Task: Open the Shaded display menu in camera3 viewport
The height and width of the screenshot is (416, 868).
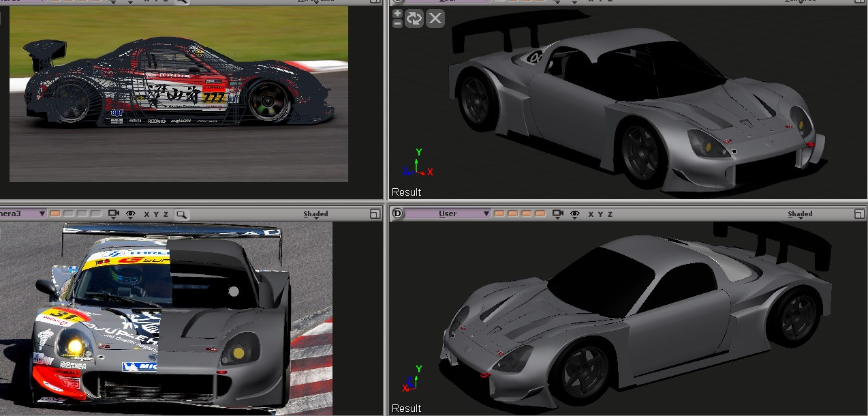Action: pyautogui.click(x=315, y=214)
